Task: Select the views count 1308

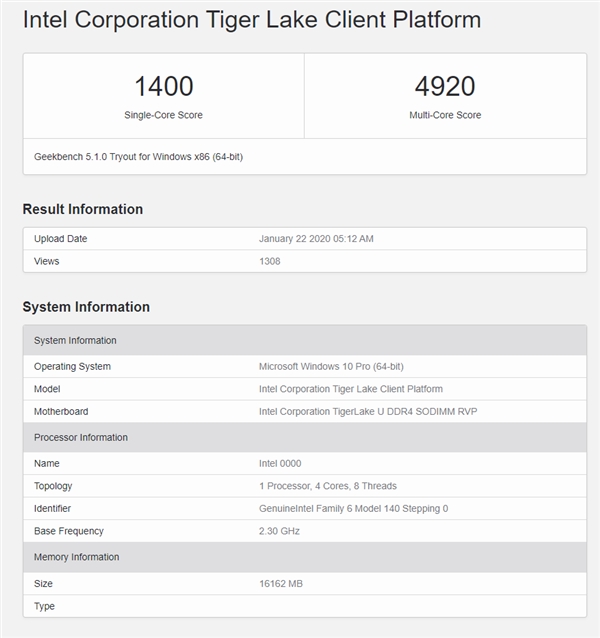Action: (x=270, y=261)
